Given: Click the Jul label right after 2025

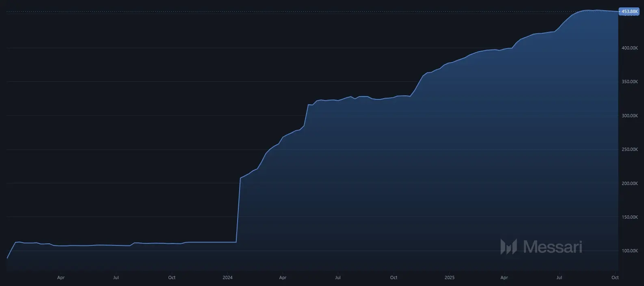Looking at the screenshot, I should point(559,278).
